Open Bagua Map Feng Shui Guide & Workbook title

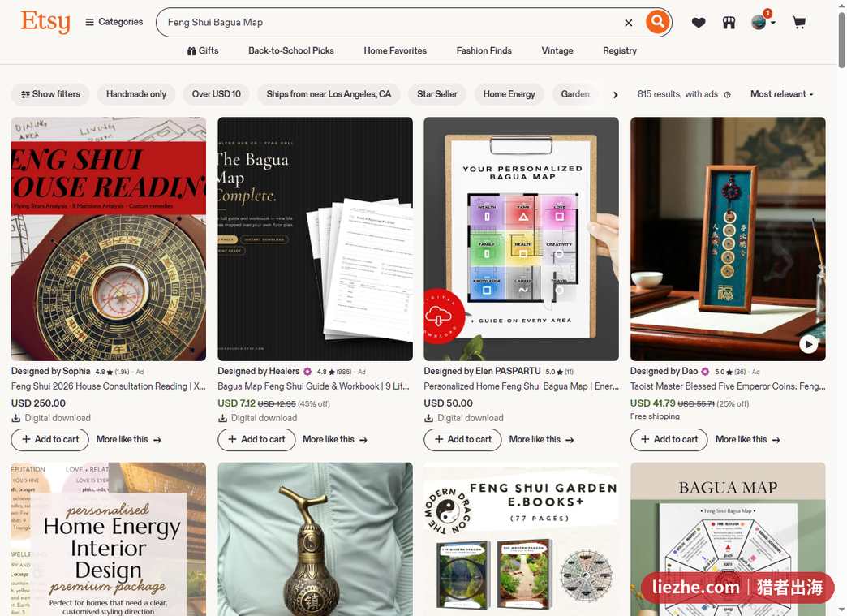[313, 386]
